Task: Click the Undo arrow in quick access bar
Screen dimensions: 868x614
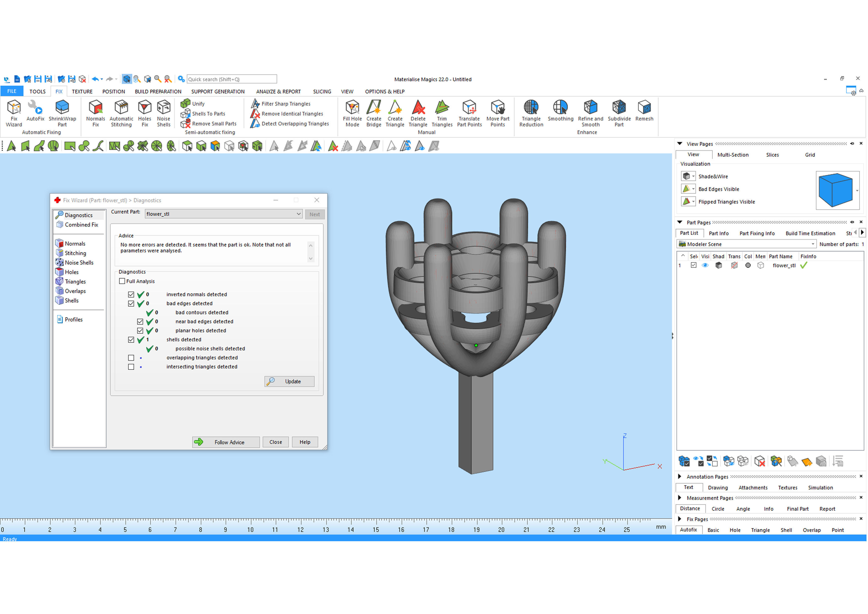Action: click(x=95, y=79)
